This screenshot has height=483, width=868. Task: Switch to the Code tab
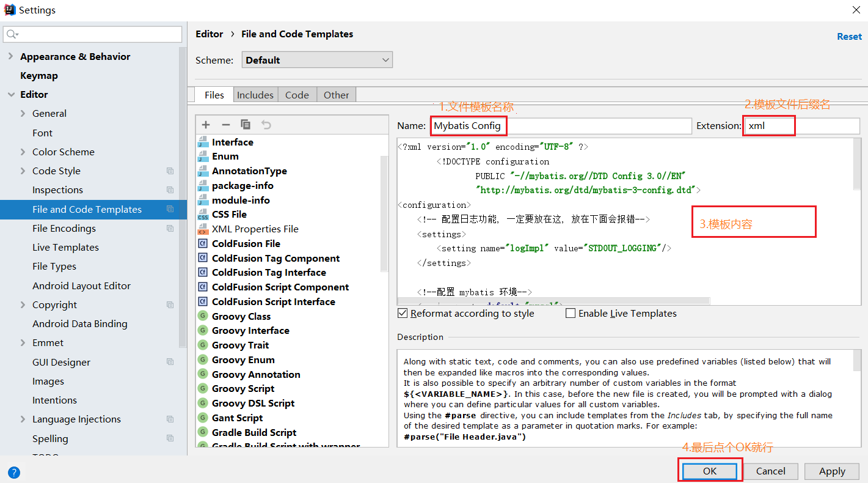[297, 95]
